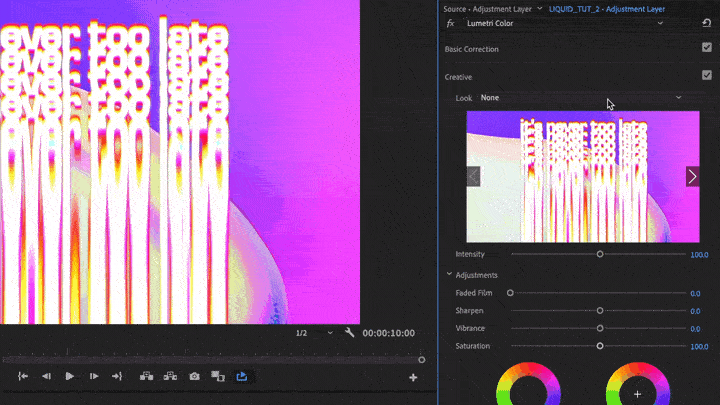Click the Saturation slider handle
The width and height of the screenshot is (720, 405).
[600, 346]
